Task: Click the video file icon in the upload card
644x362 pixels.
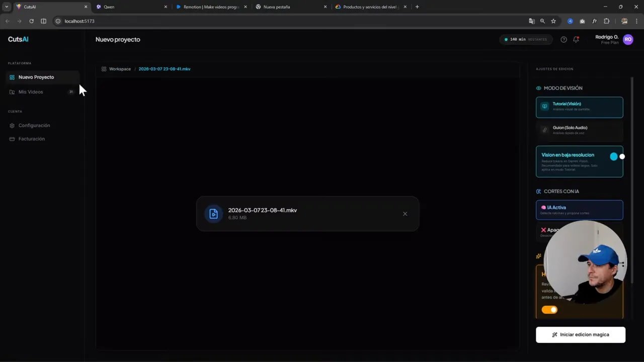Action: click(213, 214)
